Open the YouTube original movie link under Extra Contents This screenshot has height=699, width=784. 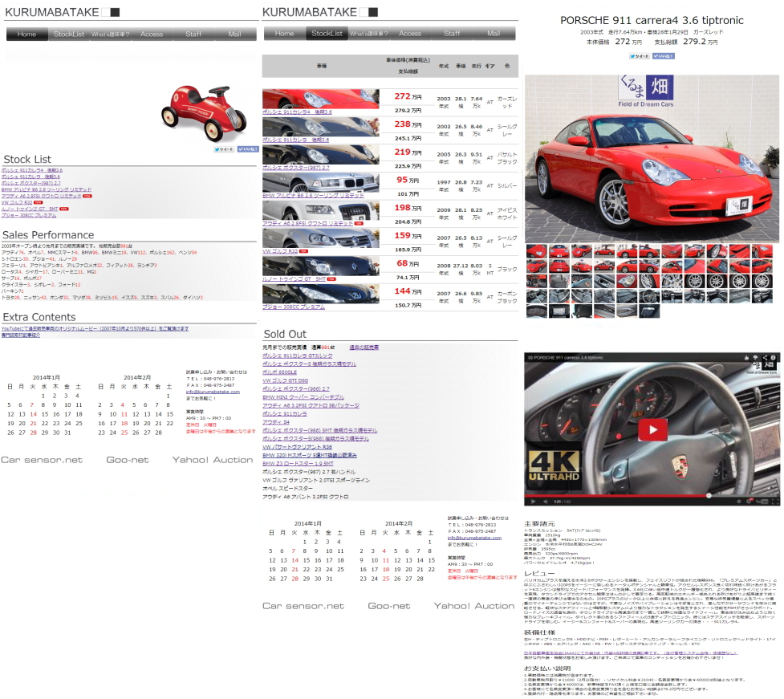coord(95,329)
